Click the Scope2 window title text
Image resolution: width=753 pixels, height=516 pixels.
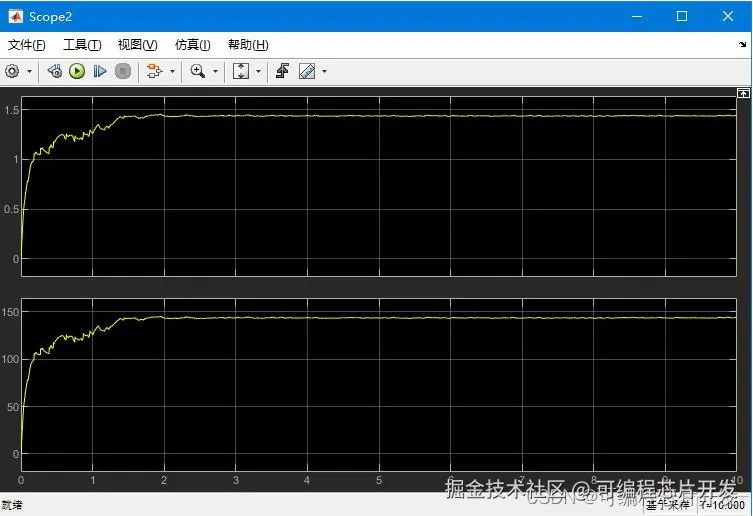pos(50,17)
